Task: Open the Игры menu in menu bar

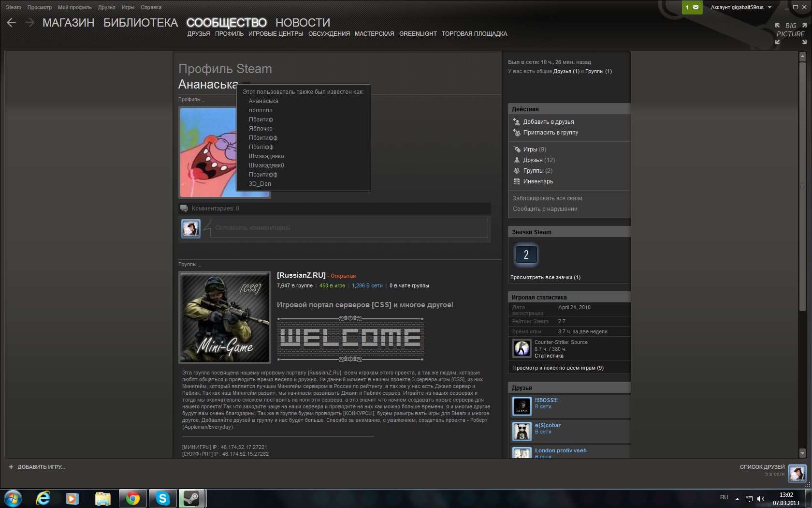Action: (128, 7)
